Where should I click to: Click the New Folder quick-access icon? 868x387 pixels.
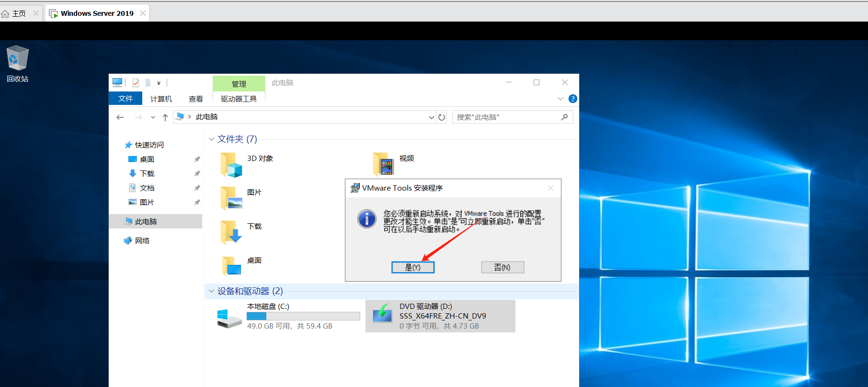click(148, 83)
